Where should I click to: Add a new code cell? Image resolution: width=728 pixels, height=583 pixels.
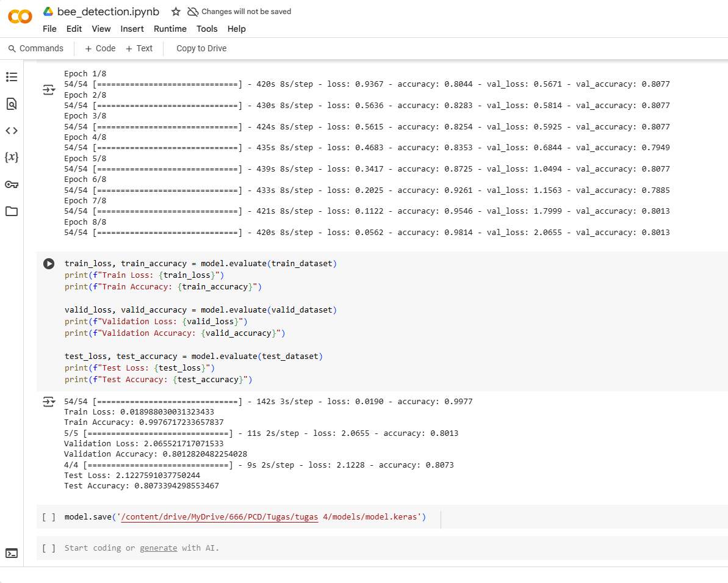99,48
